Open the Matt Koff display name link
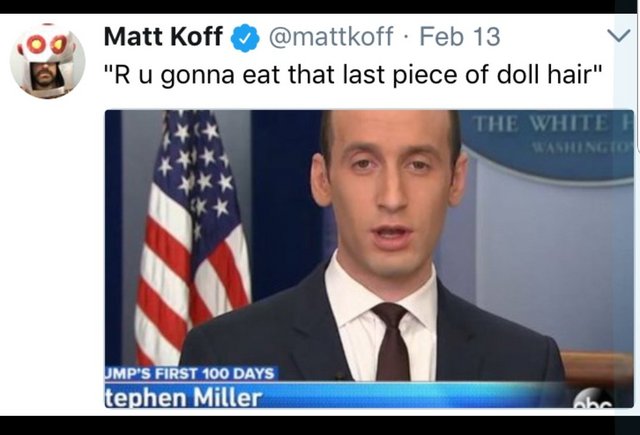This screenshot has height=435, width=640. 163,36
